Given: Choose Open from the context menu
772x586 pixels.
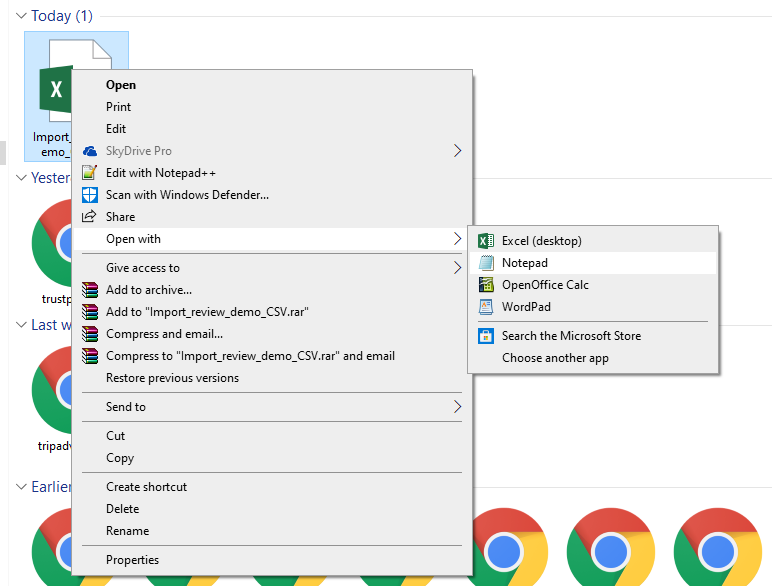Looking at the screenshot, I should click(x=272, y=85).
